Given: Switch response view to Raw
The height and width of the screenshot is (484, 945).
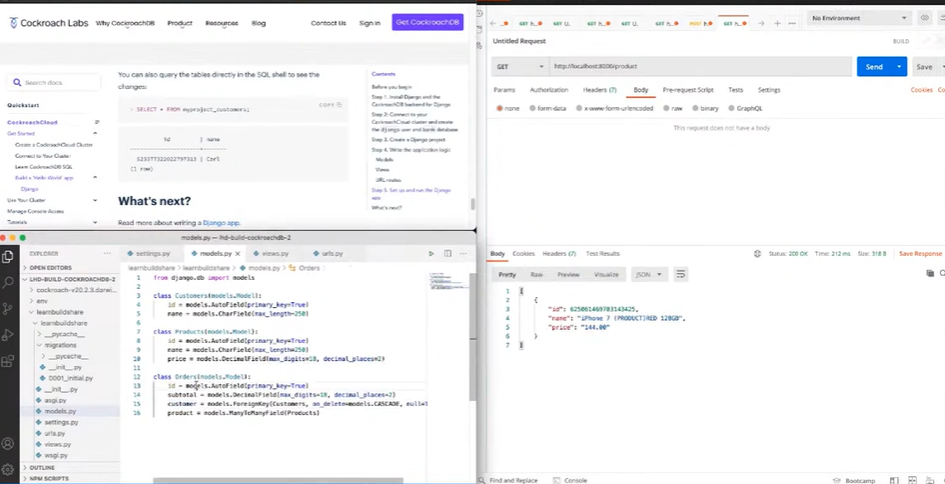Looking at the screenshot, I should point(536,274).
